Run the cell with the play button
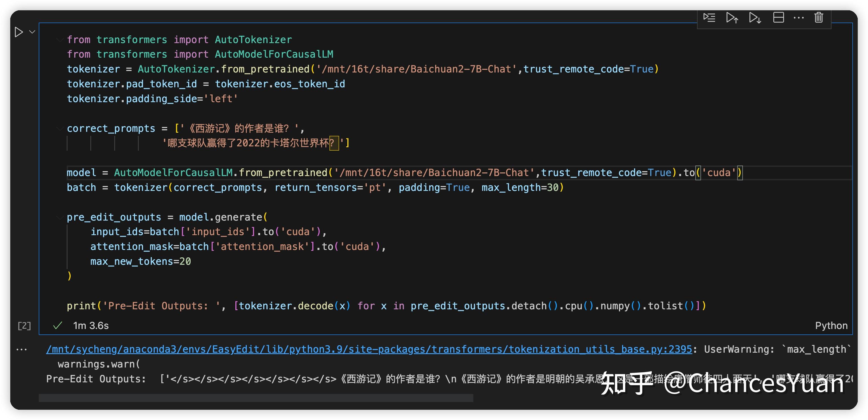The image size is (868, 420). pos(19,32)
